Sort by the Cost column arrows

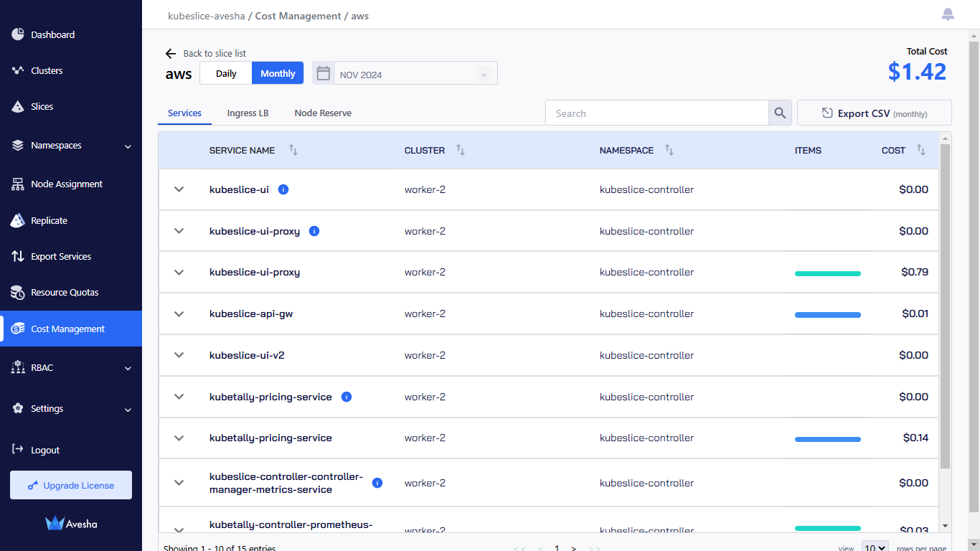pyautogui.click(x=921, y=150)
